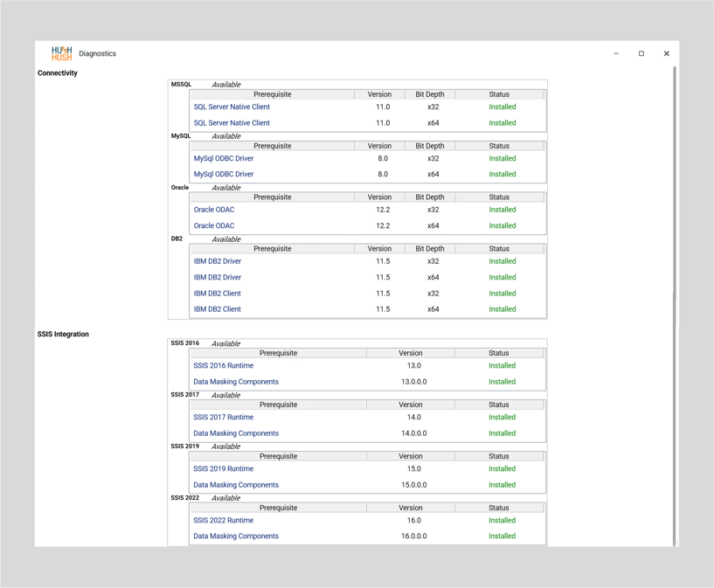This screenshot has width=714, height=588.
Task: Click the Version header in SSIS 2017 table
Action: (x=411, y=405)
